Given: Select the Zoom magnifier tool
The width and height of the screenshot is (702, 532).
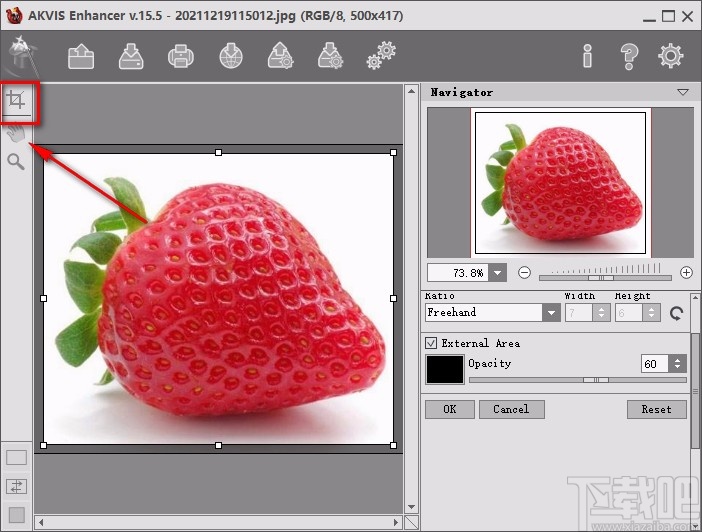Looking at the screenshot, I should pos(16,162).
